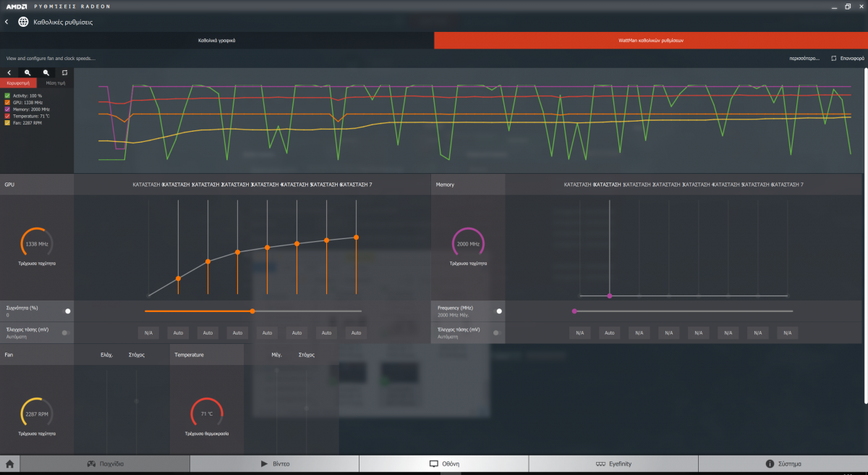Go back using the top-left arrow

point(7,22)
